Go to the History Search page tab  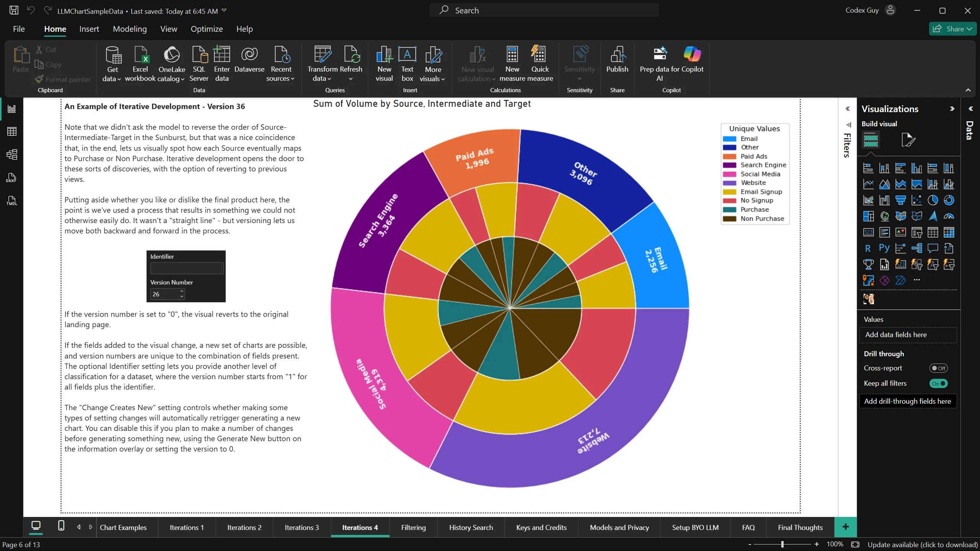point(471,527)
